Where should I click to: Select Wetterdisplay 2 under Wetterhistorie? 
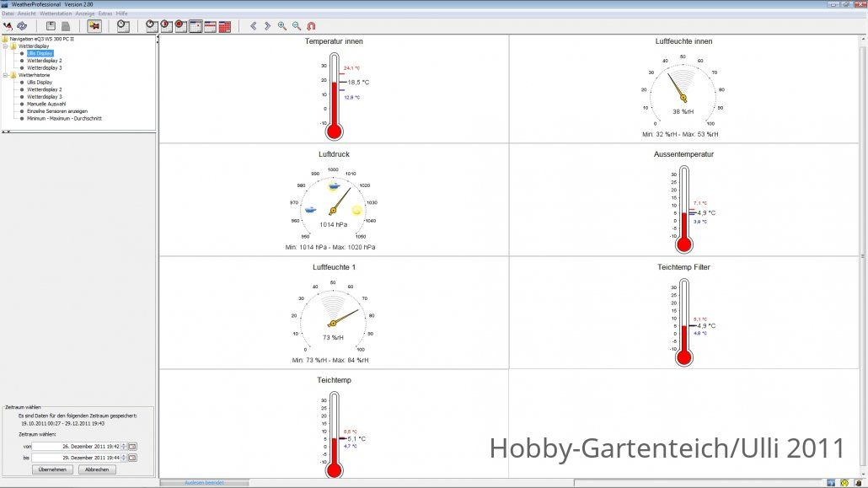coord(45,89)
